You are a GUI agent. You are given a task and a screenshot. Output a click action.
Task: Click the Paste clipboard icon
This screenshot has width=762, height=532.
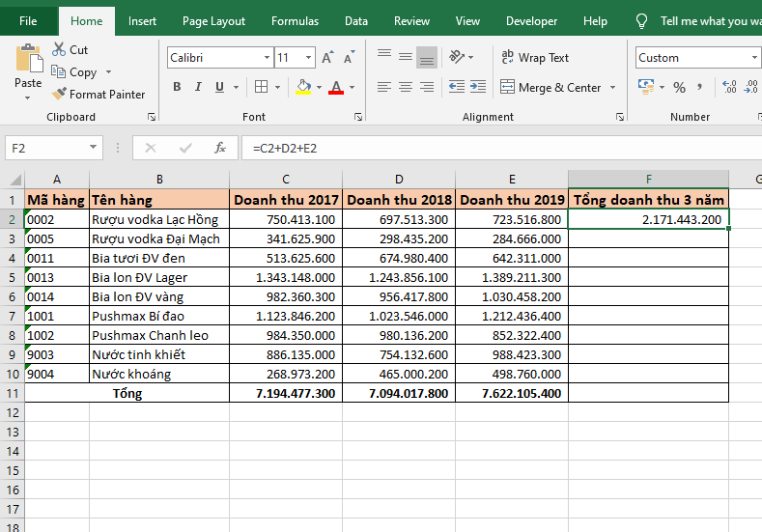28,60
